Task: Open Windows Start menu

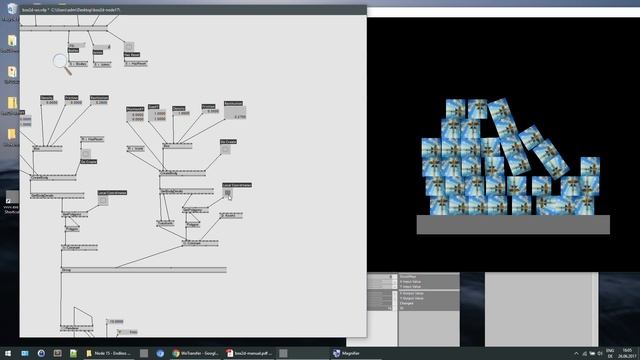Action: (7, 353)
